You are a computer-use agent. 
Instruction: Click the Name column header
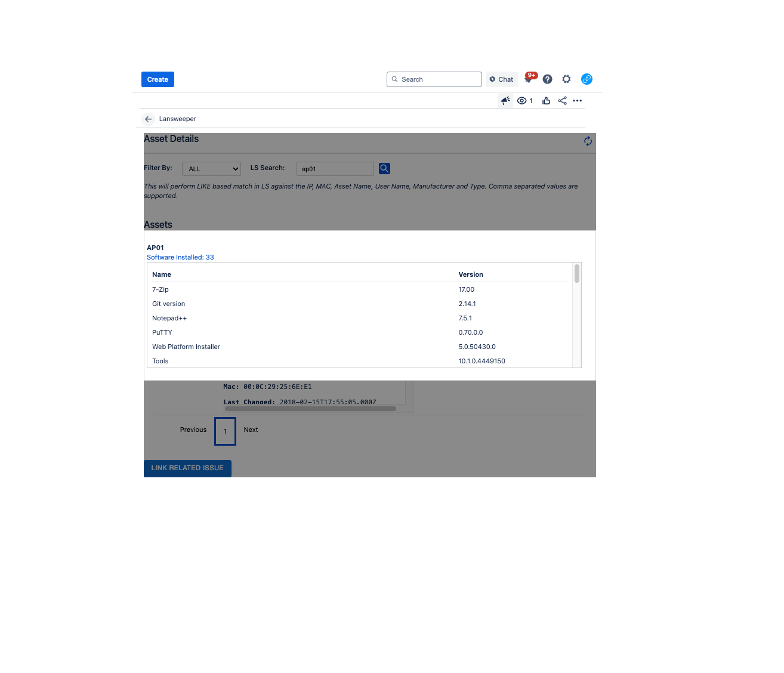(x=162, y=274)
